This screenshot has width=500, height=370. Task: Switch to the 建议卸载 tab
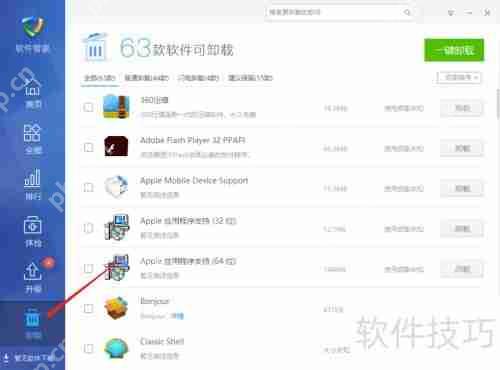(250, 78)
